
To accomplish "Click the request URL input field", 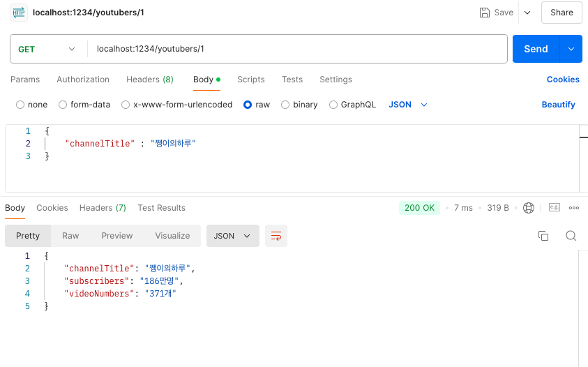I will tap(297, 49).
